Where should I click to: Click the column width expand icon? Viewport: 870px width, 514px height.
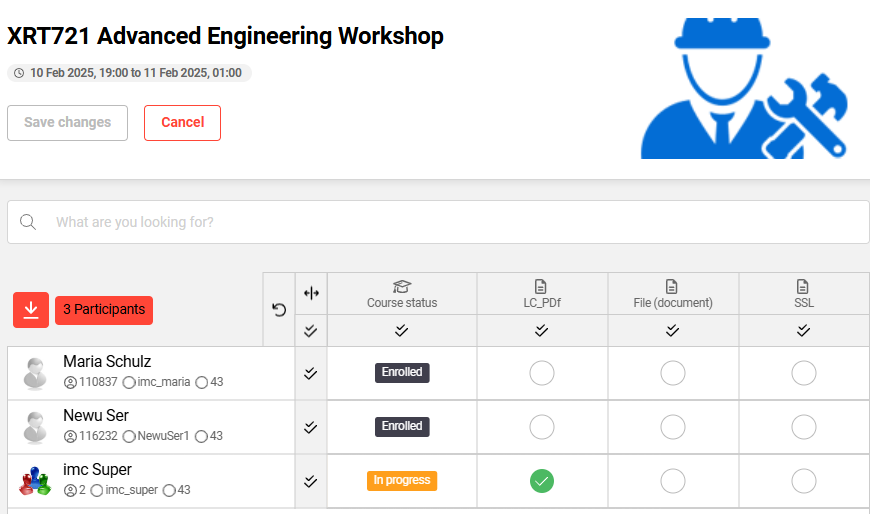pyautogui.click(x=311, y=293)
